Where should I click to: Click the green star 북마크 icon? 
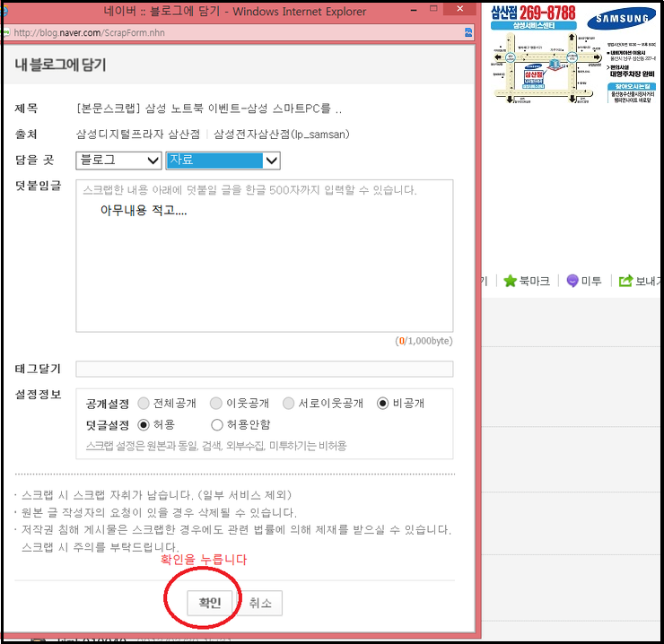[510, 281]
